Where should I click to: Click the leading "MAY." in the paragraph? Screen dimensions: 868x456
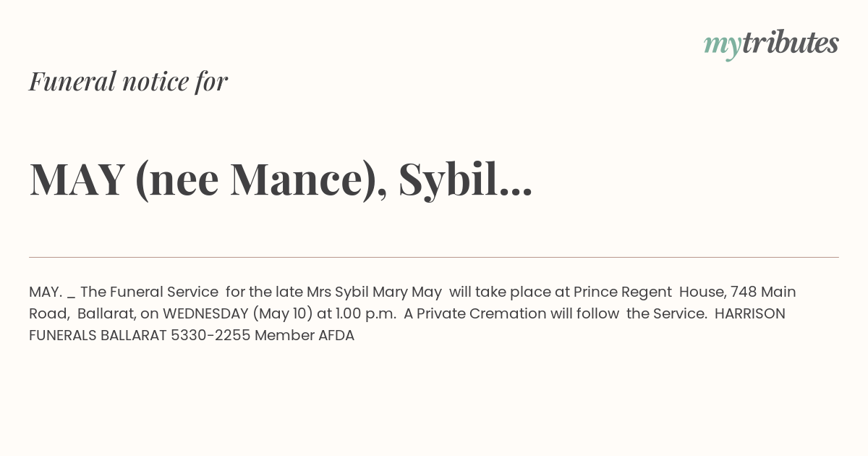[x=45, y=292]
